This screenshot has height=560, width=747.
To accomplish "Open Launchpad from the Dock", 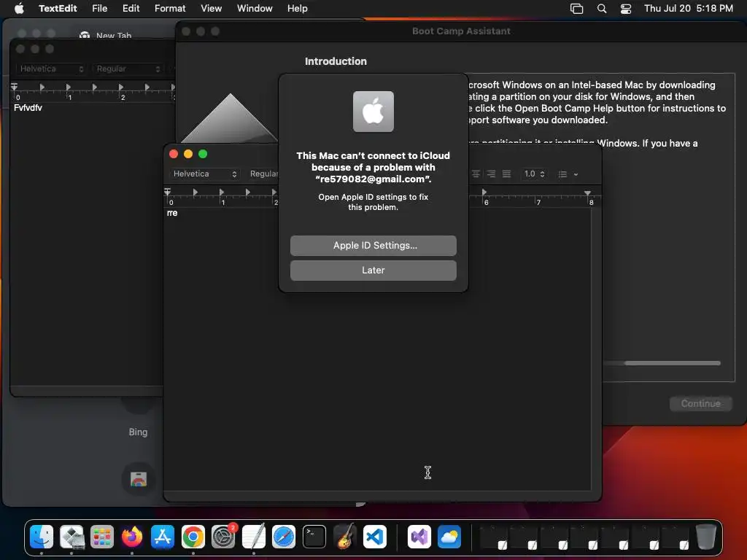I will coord(102,537).
